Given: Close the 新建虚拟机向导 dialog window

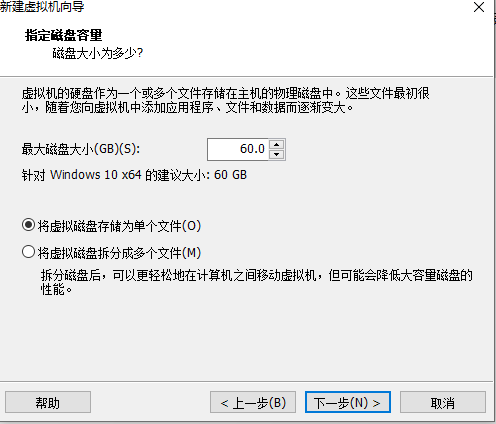Looking at the screenshot, I should coord(479,7).
